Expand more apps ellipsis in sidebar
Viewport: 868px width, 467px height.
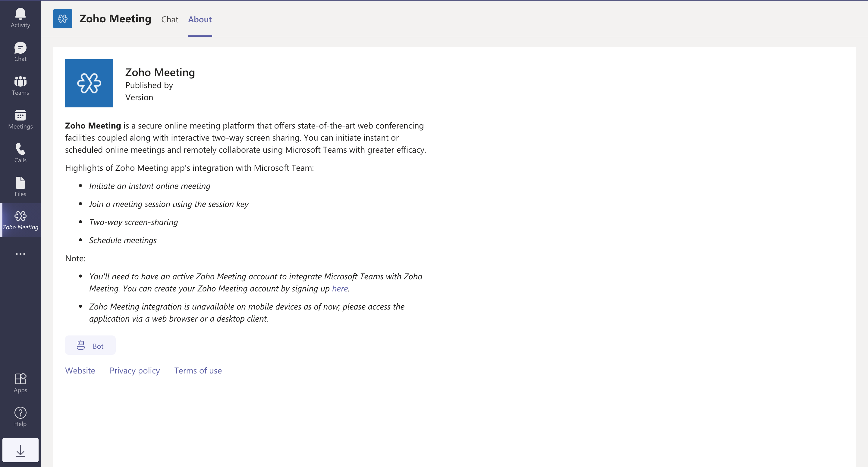(x=20, y=254)
